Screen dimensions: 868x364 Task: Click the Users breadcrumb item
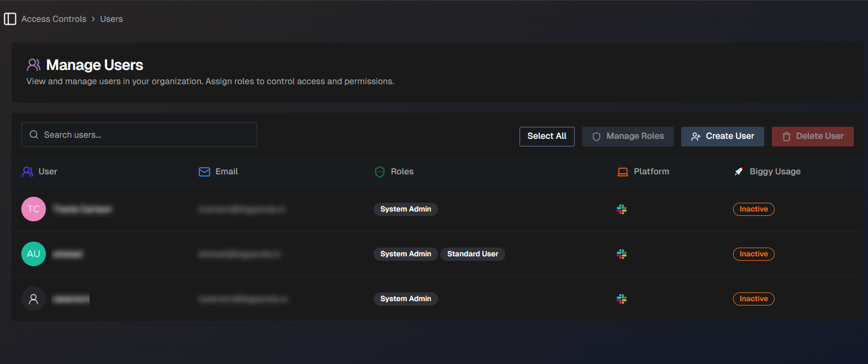[x=111, y=19]
